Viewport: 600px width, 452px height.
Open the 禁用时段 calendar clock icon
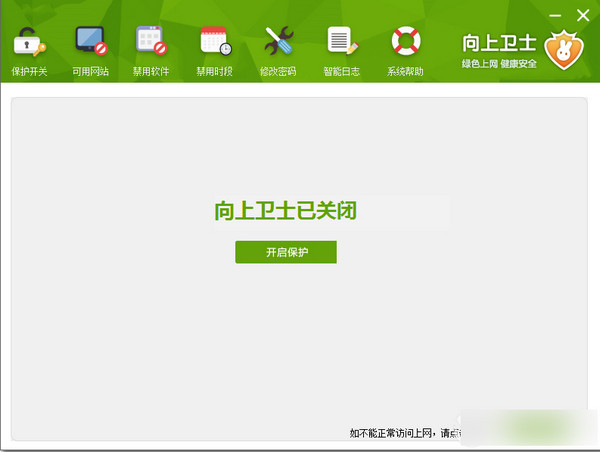click(x=216, y=41)
